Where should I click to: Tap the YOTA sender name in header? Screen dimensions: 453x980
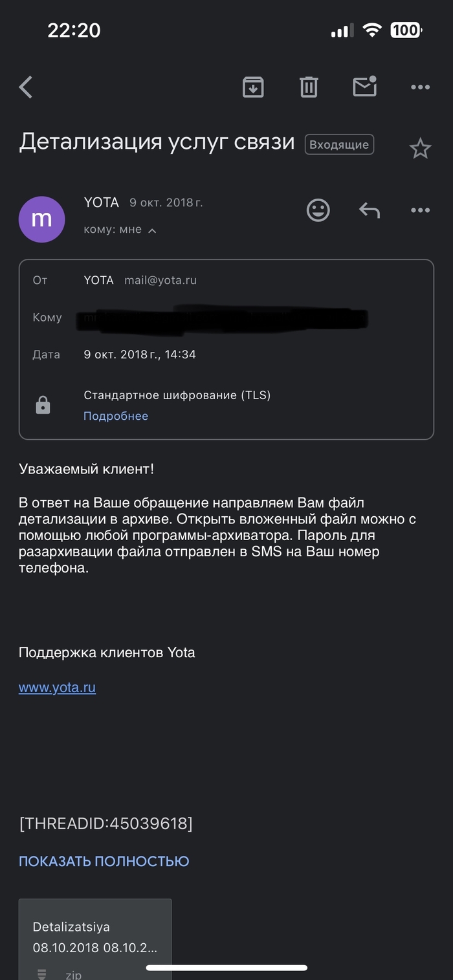coord(102,202)
